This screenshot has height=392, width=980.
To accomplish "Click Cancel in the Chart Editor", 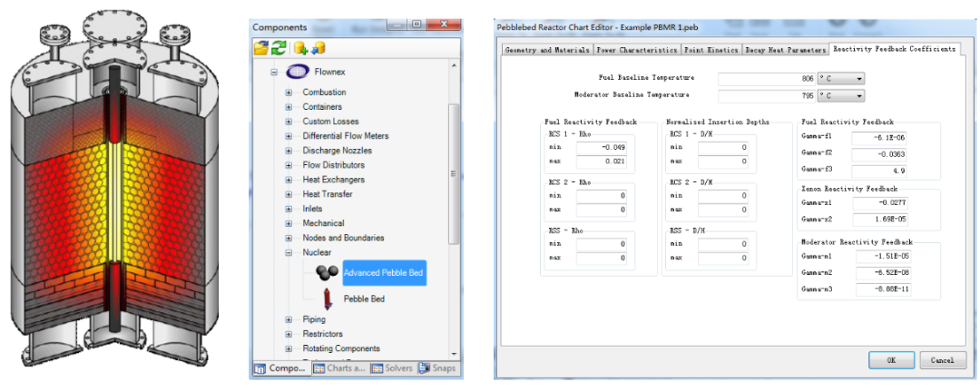I will 942,360.
